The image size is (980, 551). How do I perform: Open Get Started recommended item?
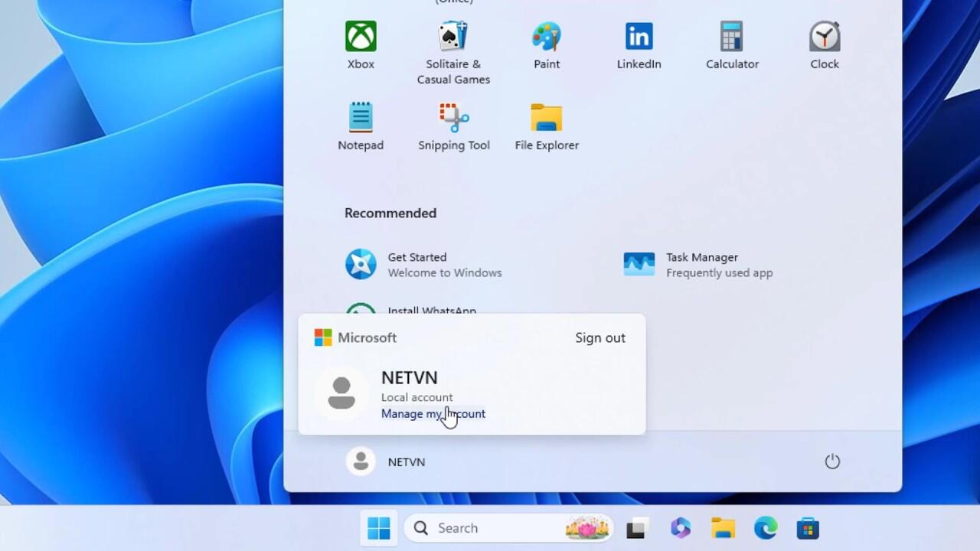coord(423,265)
